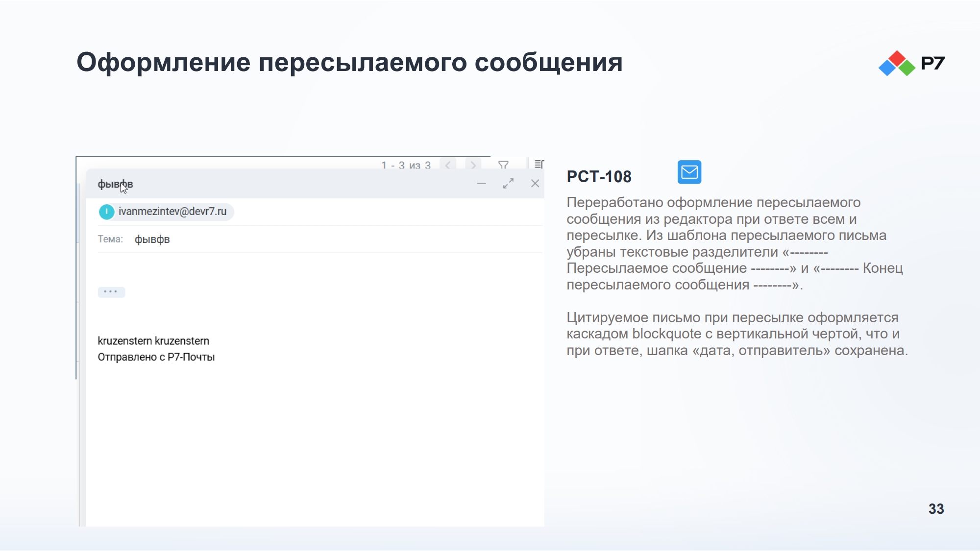The height and width of the screenshot is (551, 980).
Task: Close the фывфв compose window
Action: (x=535, y=184)
